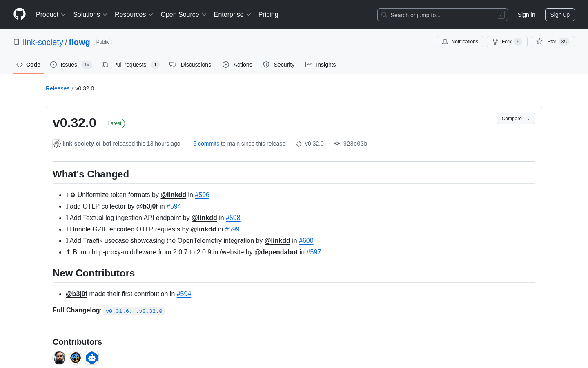Switch to the Security tab
This screenshot has width=588, height=368.
point(279,65)
